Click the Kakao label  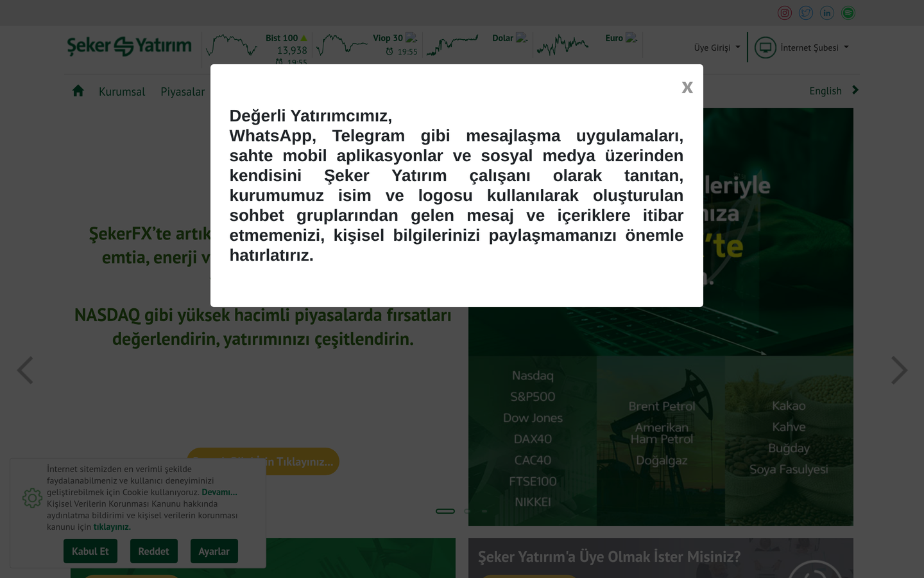(789, 406)
